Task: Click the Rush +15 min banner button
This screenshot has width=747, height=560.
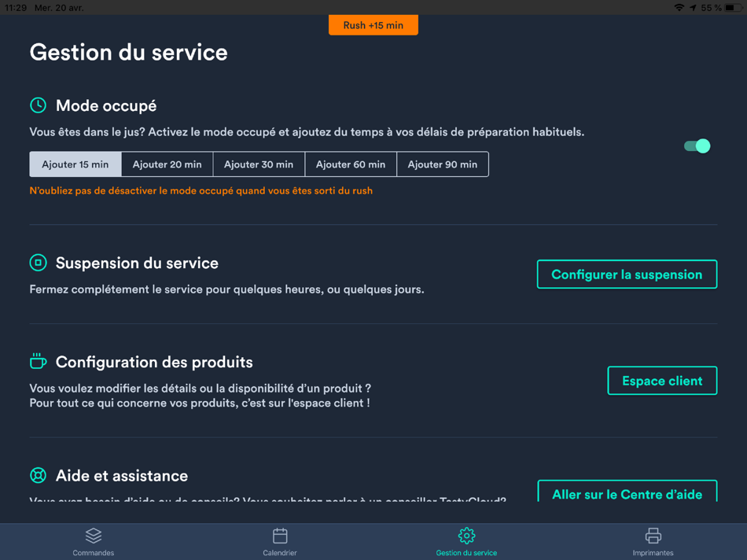Action: pos(373,24)
